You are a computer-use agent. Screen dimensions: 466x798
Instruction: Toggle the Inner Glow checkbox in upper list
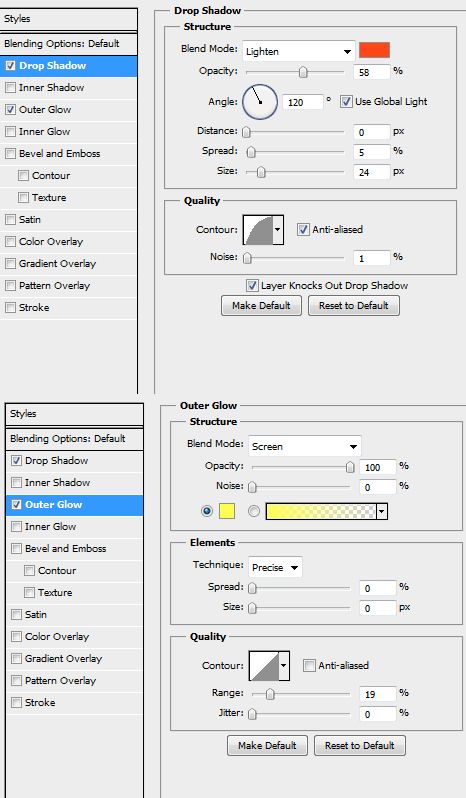point(10,131)
